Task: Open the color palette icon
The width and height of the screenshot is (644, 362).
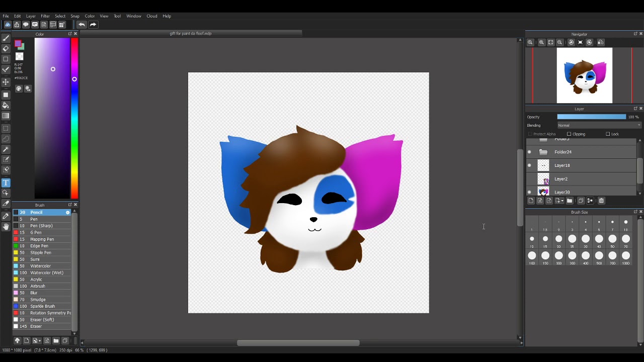Action: 19,88
